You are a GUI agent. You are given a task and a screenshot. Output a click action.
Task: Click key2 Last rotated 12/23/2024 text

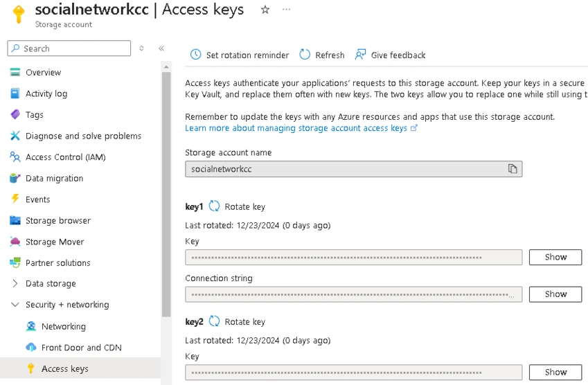click(x=258, y=341)
